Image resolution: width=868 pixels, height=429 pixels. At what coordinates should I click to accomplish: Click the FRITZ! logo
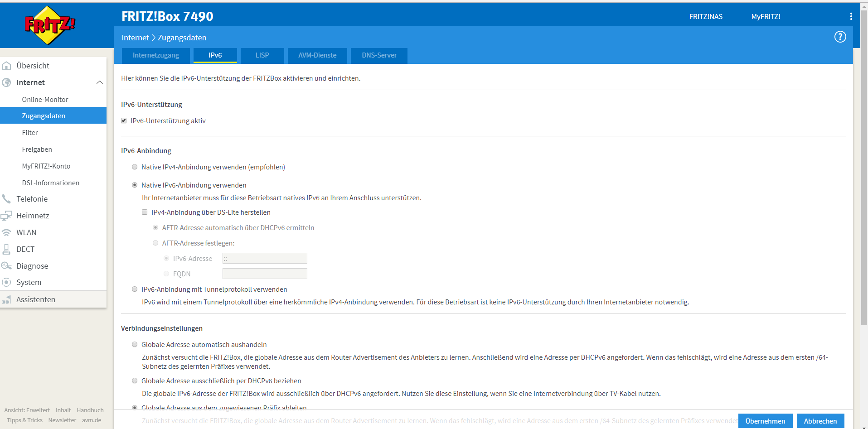pyautogui.click(x=50, y=25)
